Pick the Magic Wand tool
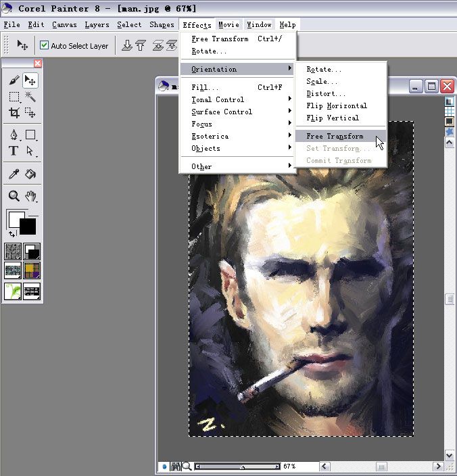 (x=30, y=97)
